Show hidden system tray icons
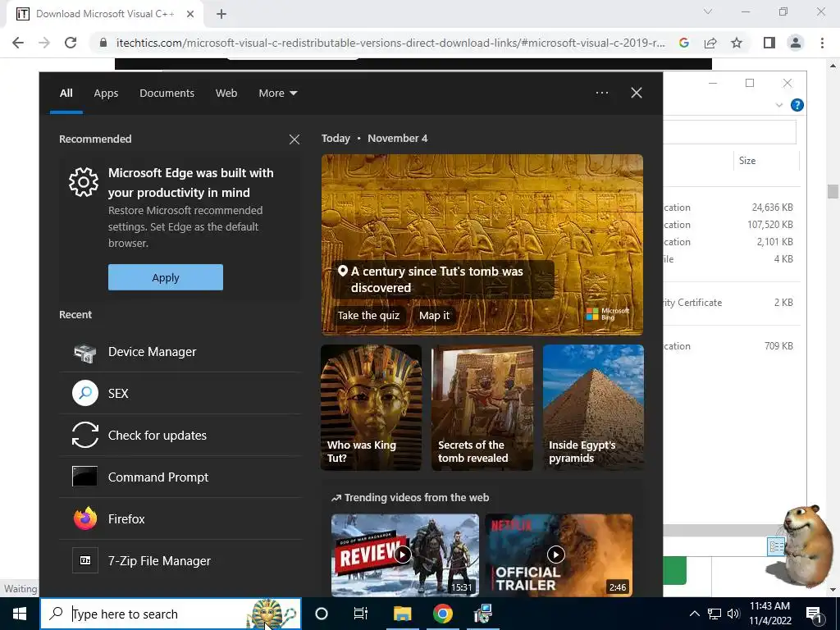This screenshot has height=630, width=840. (x=694, y=614)
